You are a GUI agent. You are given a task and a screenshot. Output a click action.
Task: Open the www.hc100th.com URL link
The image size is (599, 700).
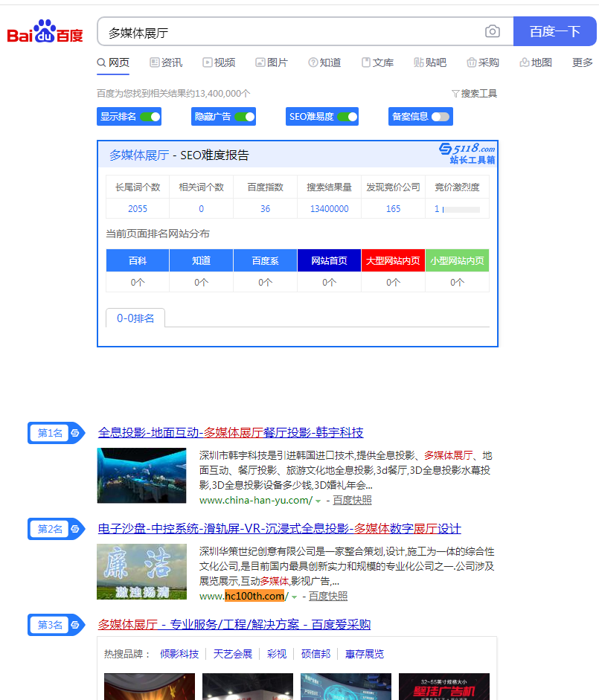click(x=244, y=596)
